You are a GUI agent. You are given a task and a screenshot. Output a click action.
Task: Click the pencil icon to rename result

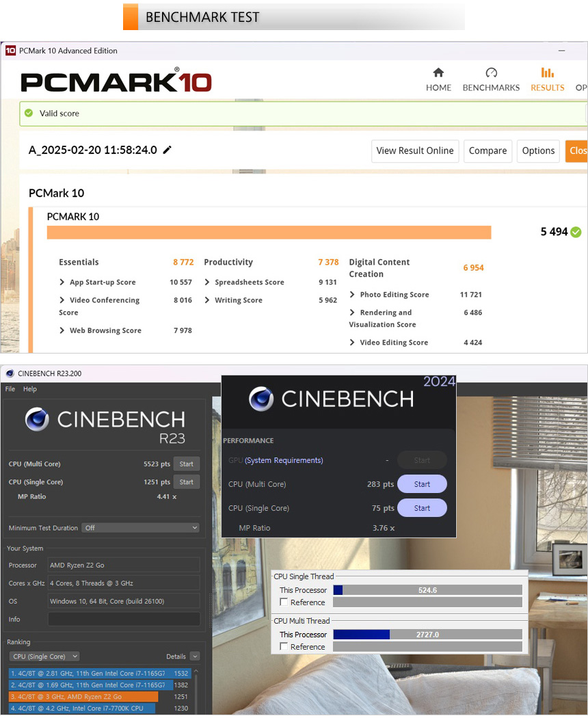click(x=168, y=150)
